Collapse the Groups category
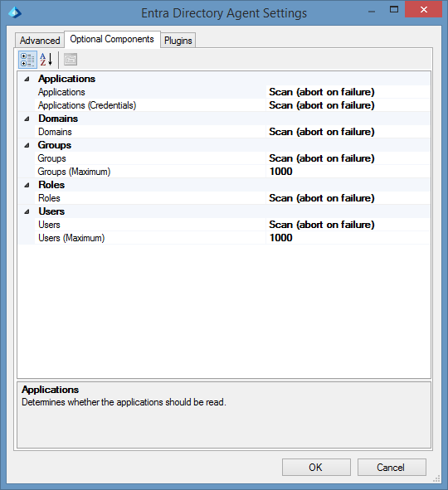The width and height of the screenshot is (448, 490). click(27, 145)
